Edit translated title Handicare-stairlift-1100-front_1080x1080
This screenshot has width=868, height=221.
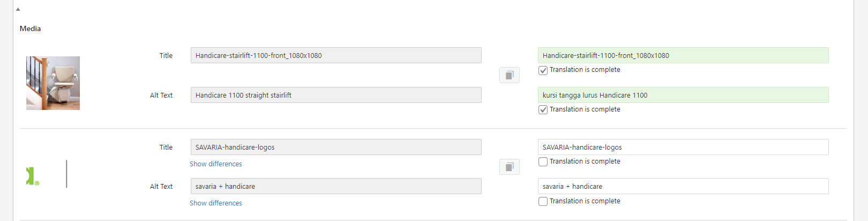pyautogui.click(x=683, y=55)
